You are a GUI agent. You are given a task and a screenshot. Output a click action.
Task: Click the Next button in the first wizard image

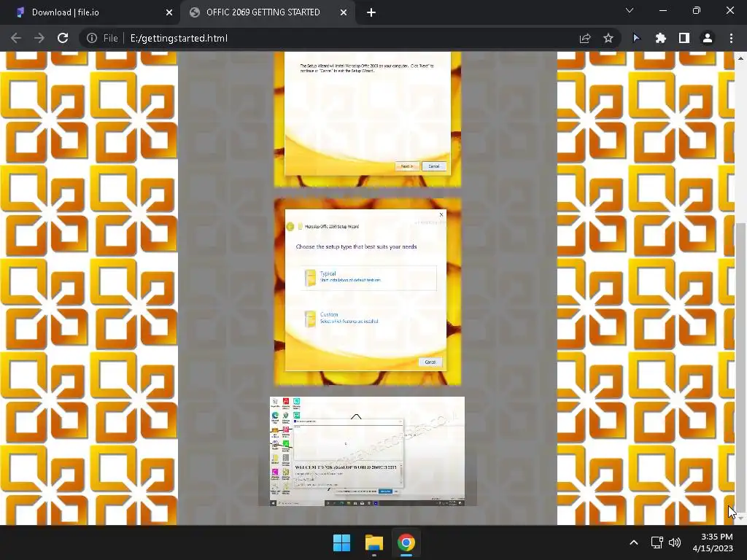tap(407, 166)
